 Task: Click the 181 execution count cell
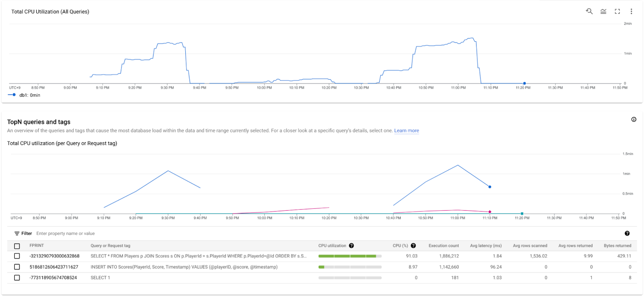point(455,278)
